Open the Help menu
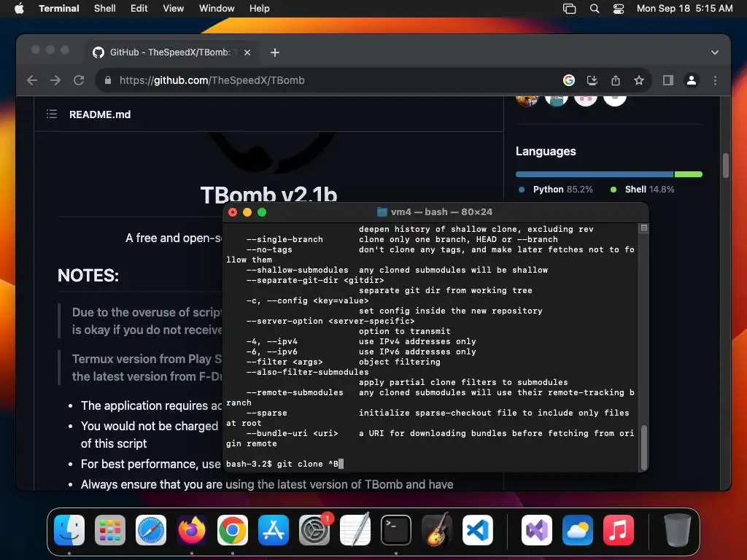Screen dimensions: 747x560 259,8
